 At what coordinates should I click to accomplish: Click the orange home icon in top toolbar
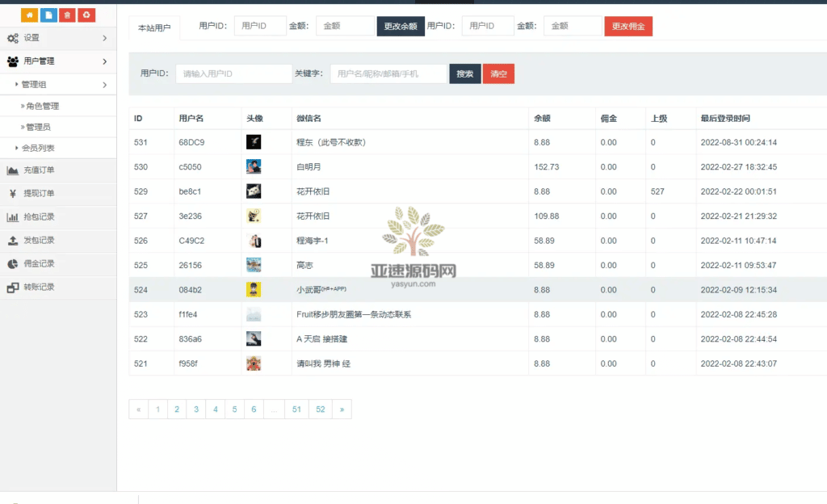31,15
